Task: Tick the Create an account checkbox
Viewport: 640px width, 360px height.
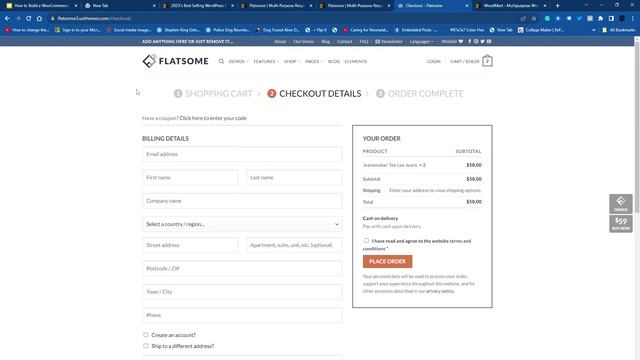Action: click(x=146, y=335)
